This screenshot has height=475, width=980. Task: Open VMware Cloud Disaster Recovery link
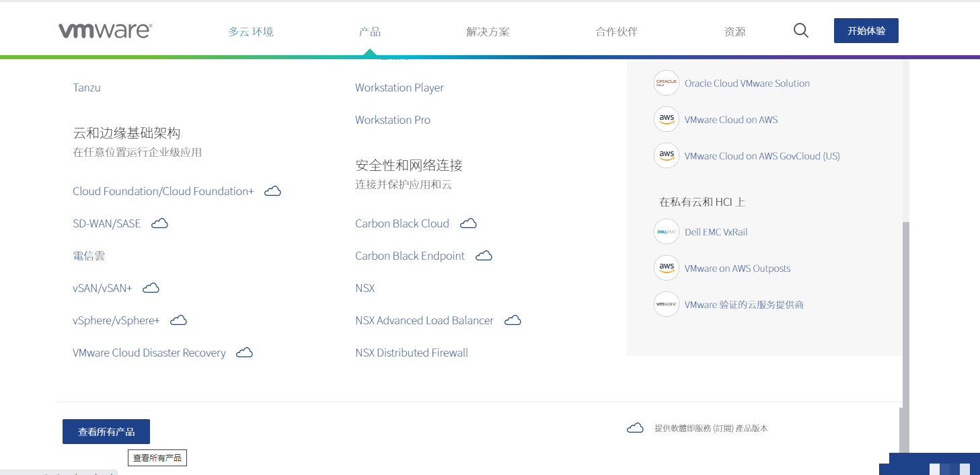149,353
